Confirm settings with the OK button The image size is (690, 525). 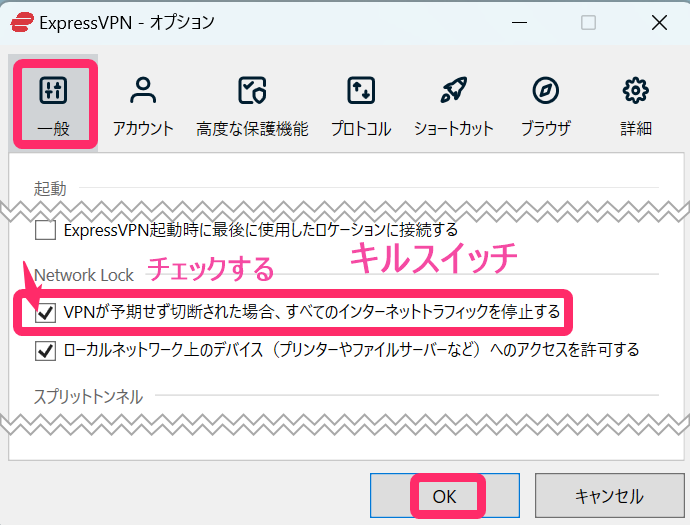pos(445,496)
